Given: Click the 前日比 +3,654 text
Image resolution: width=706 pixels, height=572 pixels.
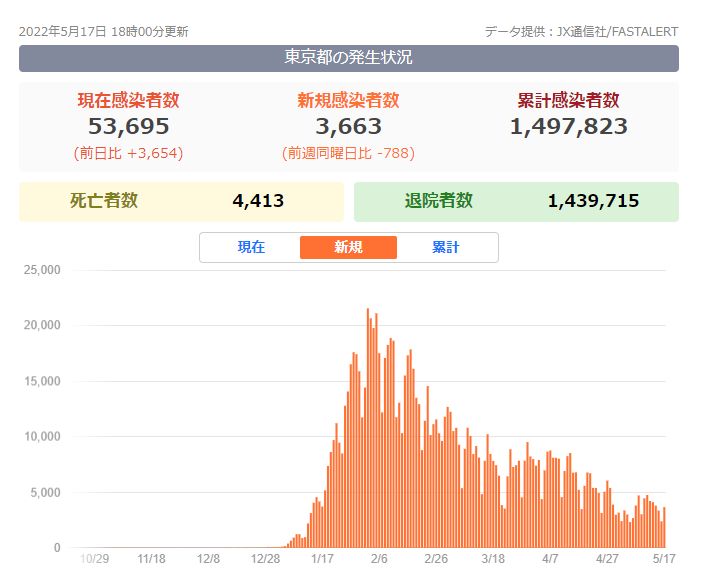Looking at the screenshot, I should [129, 153].
